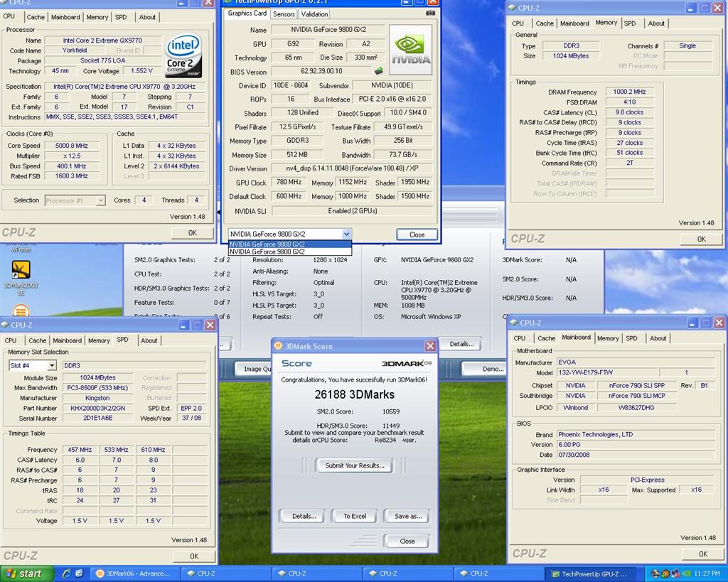Open CPU tab in CPU-Z Memory timings window
The width and height of the screenshot is (728, 582).
(x=518, y=23)
